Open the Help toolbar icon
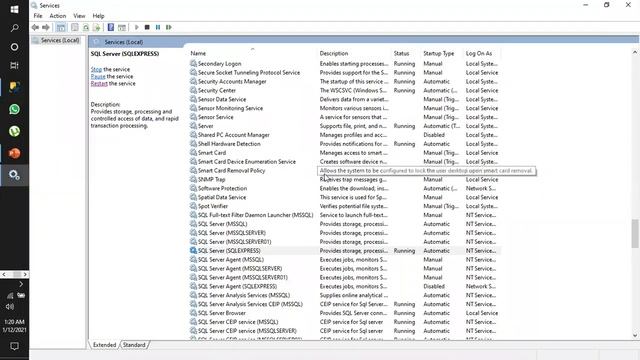This screenshot has width=640, height=360. click(111, 27)
